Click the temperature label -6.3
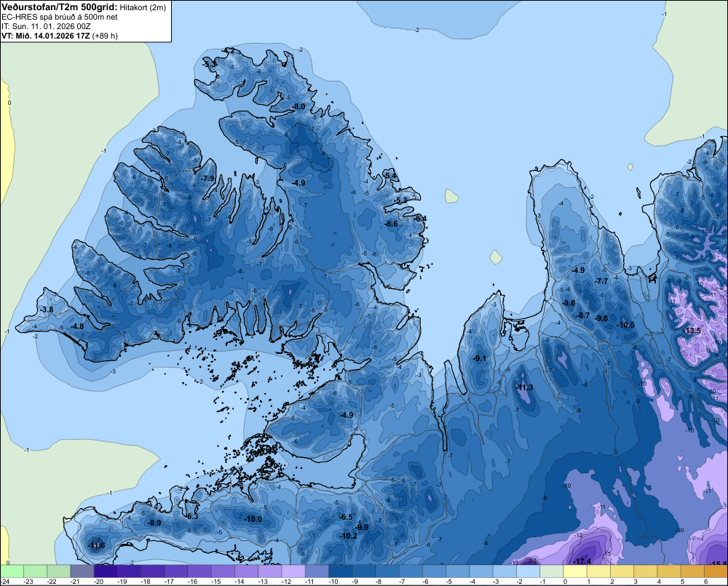 (192, 516)
